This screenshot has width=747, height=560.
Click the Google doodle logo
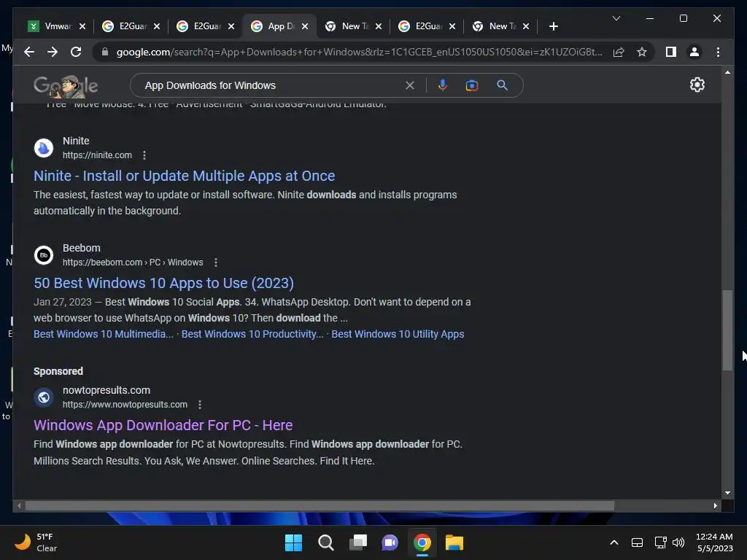(x=66, y=86)
